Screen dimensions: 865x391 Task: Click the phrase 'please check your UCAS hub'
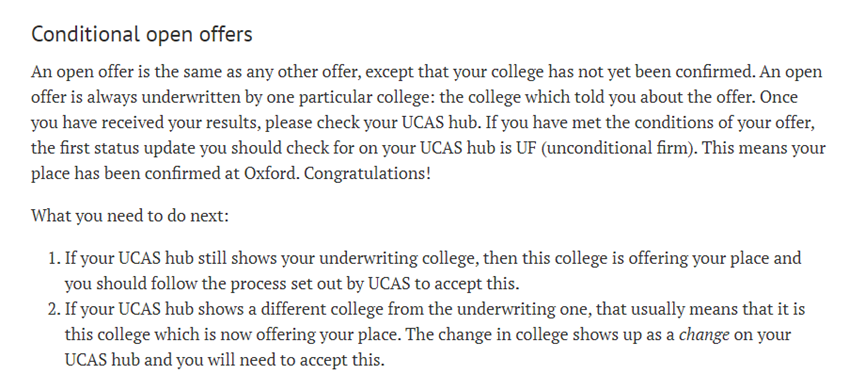coord(371,123)
